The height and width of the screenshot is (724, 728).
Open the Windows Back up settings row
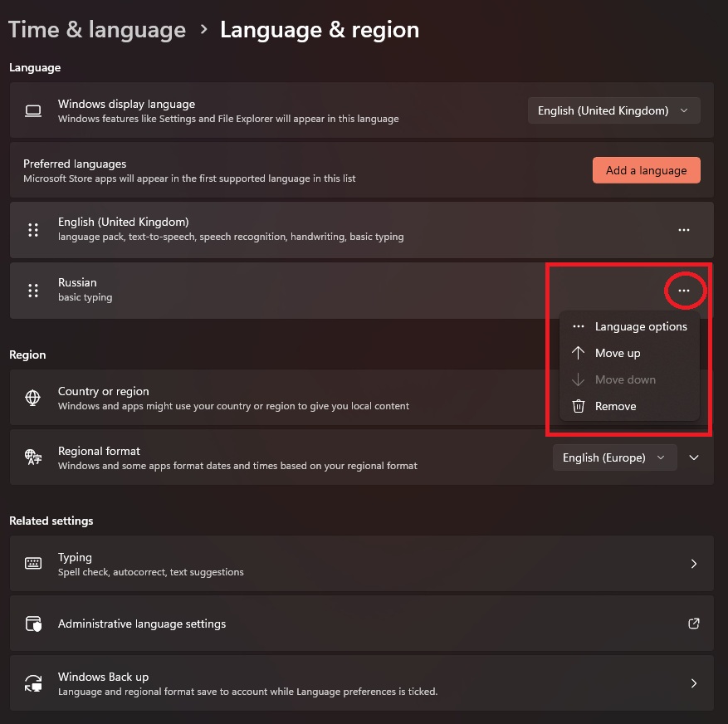coord(361,683)
